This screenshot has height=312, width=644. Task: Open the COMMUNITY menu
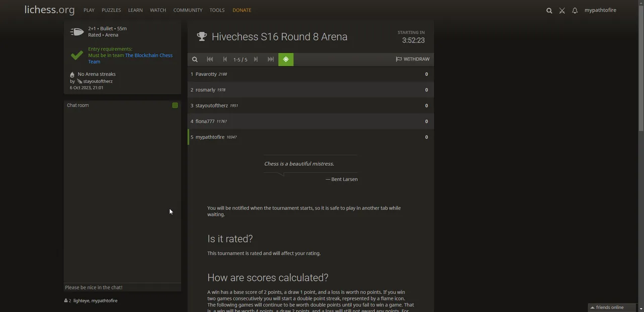[188, 10]
